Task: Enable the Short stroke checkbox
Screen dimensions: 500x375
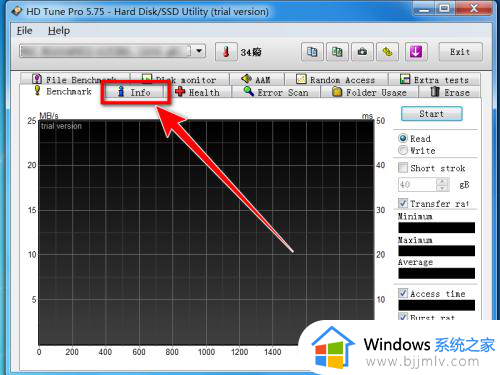Action: (403, 167)
